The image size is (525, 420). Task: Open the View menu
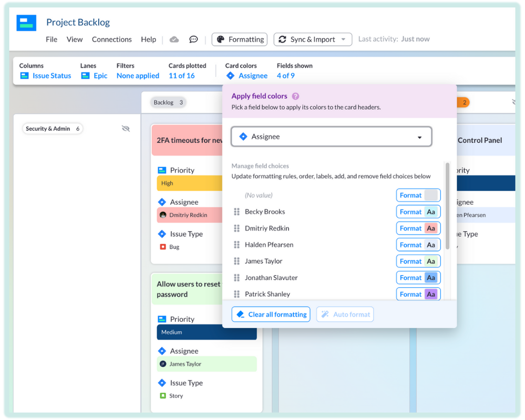tap(74, 39)
